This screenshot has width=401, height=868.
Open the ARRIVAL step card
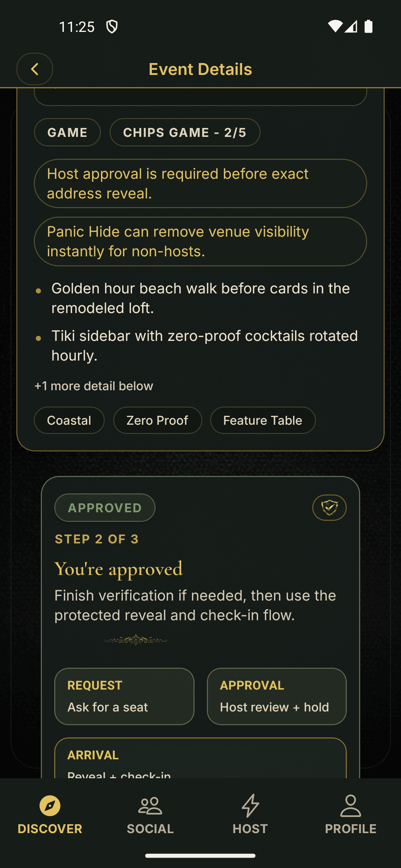tap(200, 759)
